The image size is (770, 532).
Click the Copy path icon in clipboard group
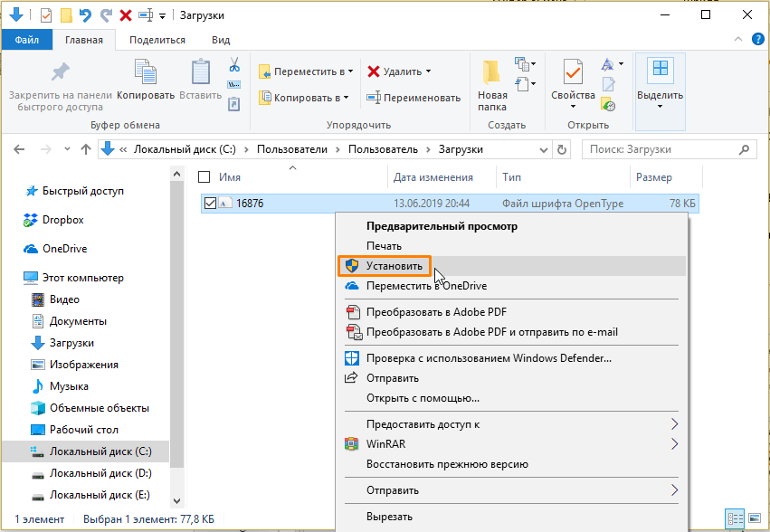233,84
